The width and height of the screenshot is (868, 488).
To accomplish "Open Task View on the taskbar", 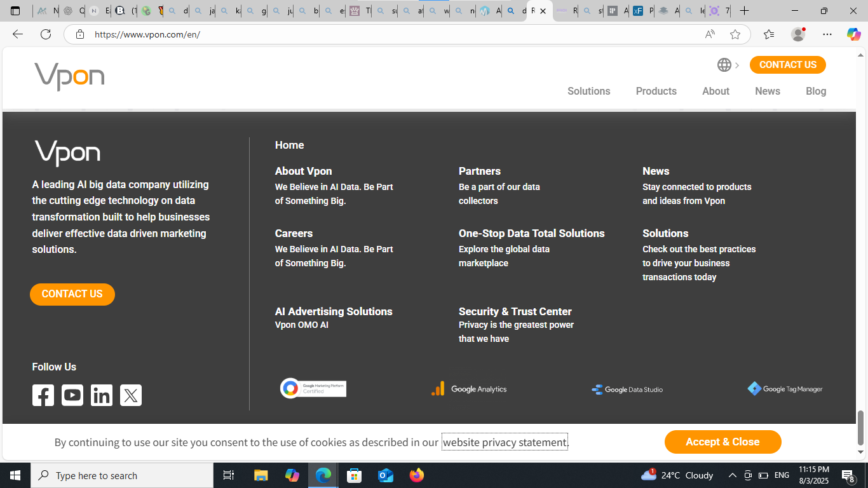I will (x=229, y=475).
